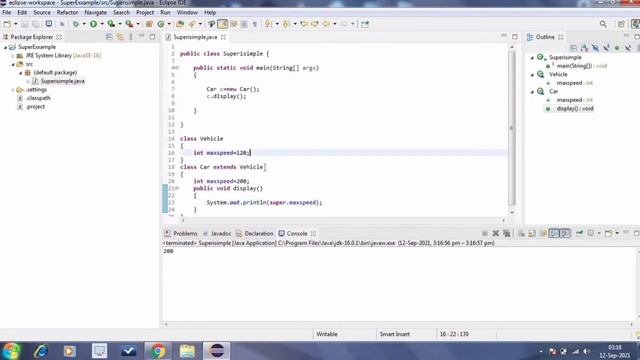Switch to the Problems tab
The height and width of the screenshot is (360, 640).
[181, 233]
